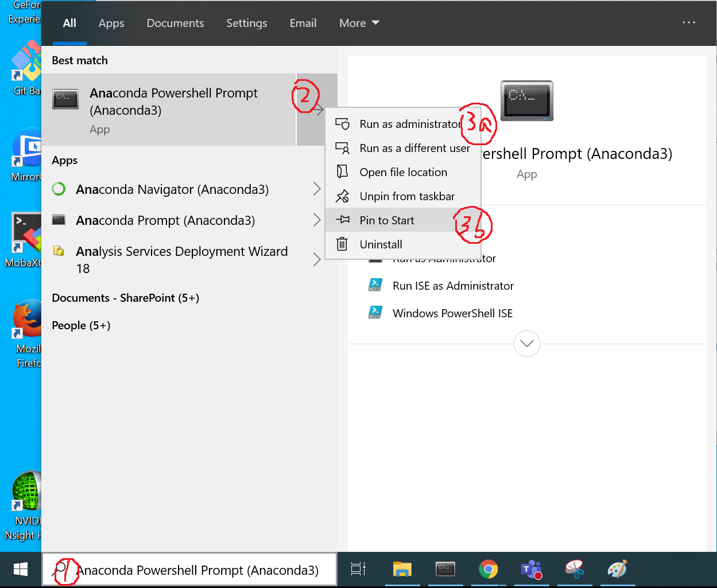Click the shield icon beside Run as administrator

pos(342,124)
